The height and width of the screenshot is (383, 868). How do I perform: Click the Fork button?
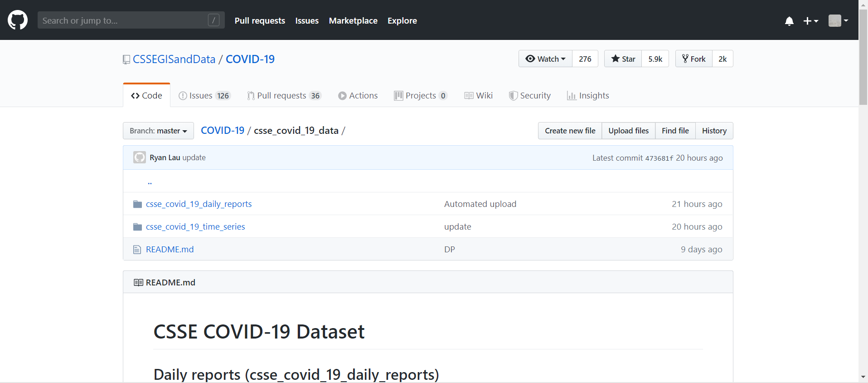coord(694,59)
